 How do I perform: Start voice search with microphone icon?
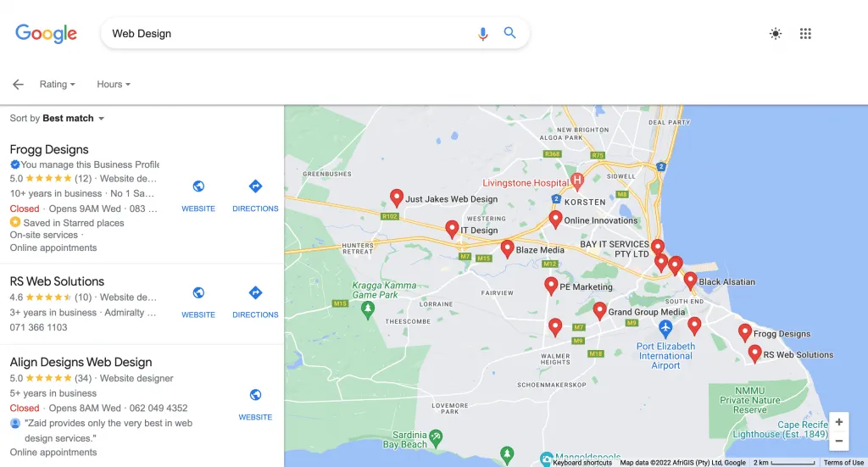482,34
